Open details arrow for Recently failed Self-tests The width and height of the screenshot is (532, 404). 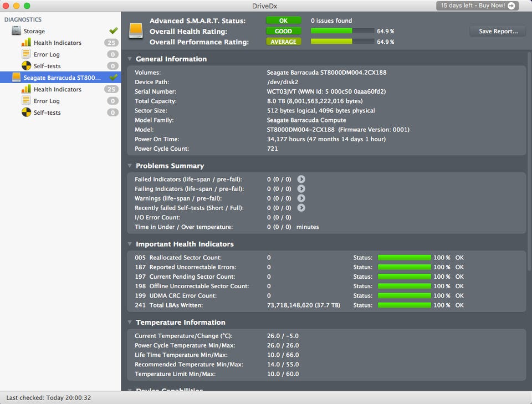click(x=301, y=208)
